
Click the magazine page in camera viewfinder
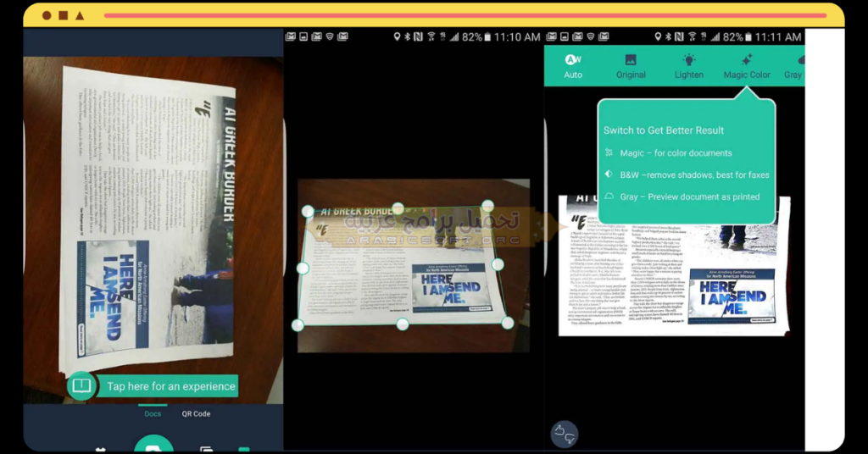coord(148,221)
